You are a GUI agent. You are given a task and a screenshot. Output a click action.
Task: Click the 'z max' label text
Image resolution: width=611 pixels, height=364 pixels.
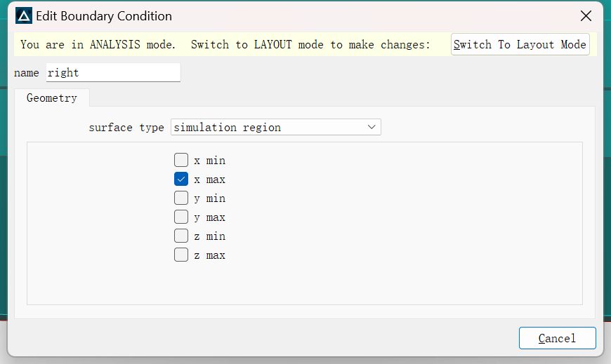pos(210,255)
